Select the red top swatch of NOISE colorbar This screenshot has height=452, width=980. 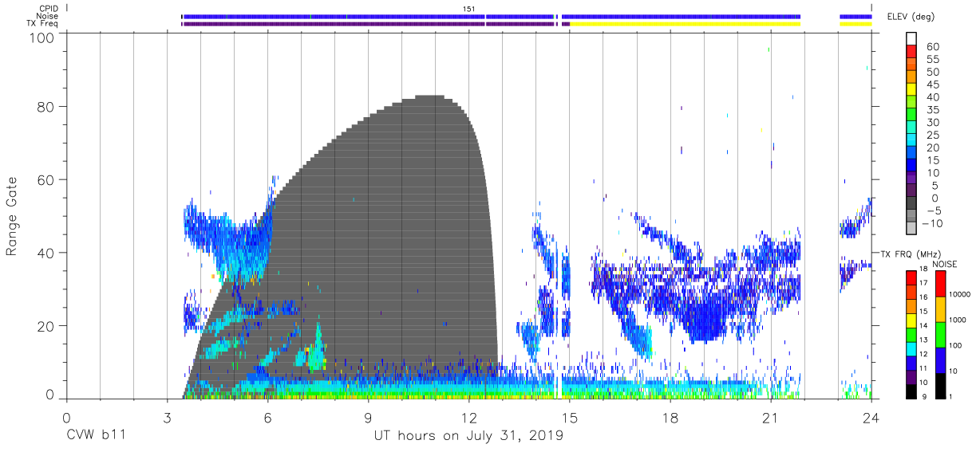click(x=939, y=284)
